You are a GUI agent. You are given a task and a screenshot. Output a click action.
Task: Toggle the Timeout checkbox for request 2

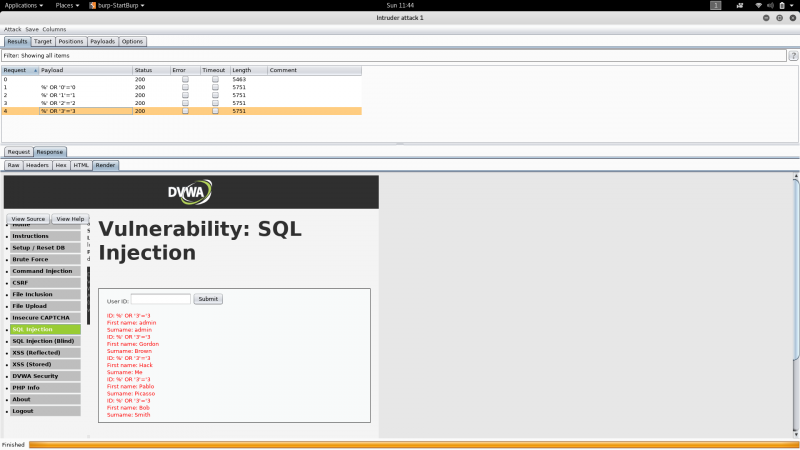click(x=215, y=95)
